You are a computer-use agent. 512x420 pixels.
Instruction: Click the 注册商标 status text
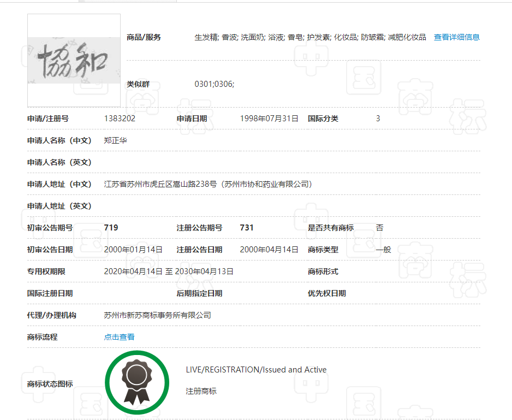pyautogui.click(x=201, y=391)
